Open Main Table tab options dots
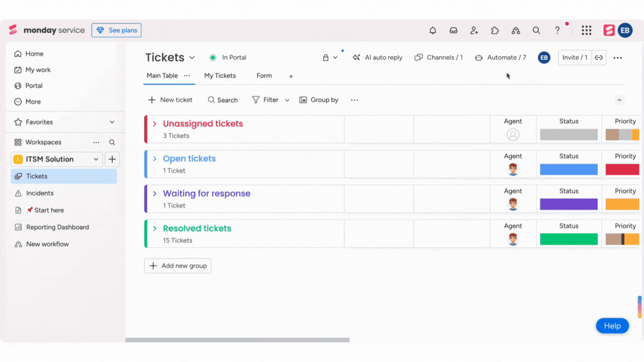The height and width of the screenshot is (362, 644). [187, 75]
